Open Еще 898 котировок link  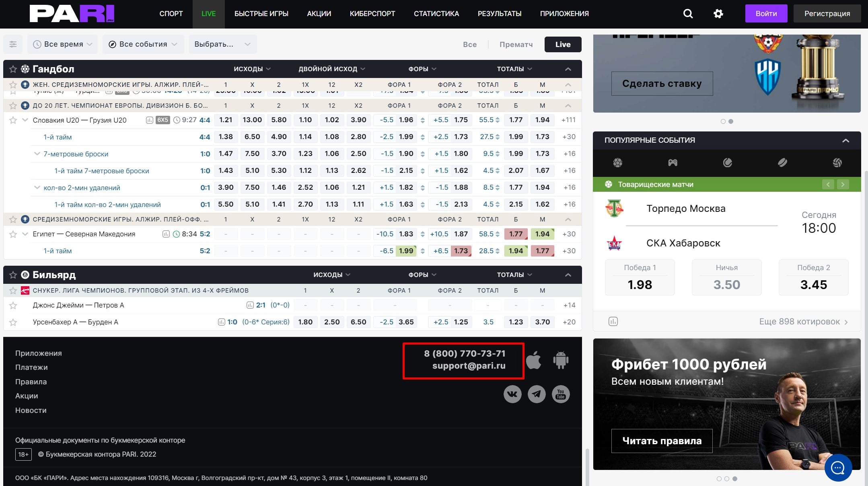tap(804, 322)
